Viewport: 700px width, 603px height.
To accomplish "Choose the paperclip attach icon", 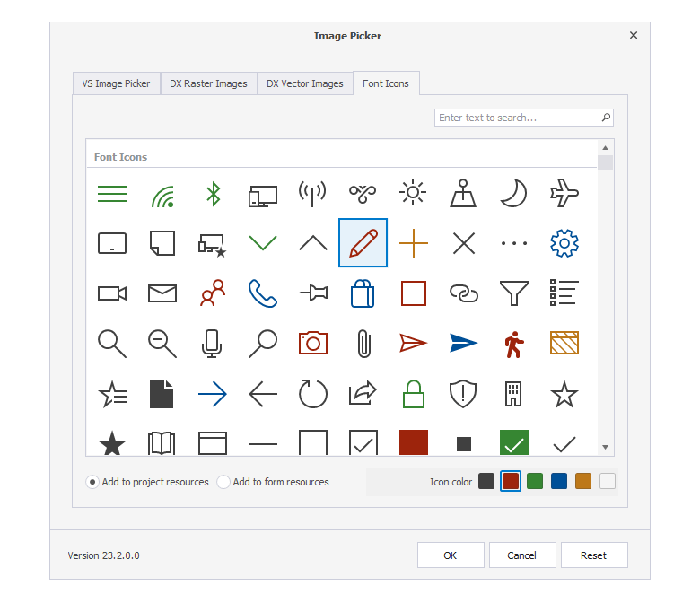I will [363, 344].
